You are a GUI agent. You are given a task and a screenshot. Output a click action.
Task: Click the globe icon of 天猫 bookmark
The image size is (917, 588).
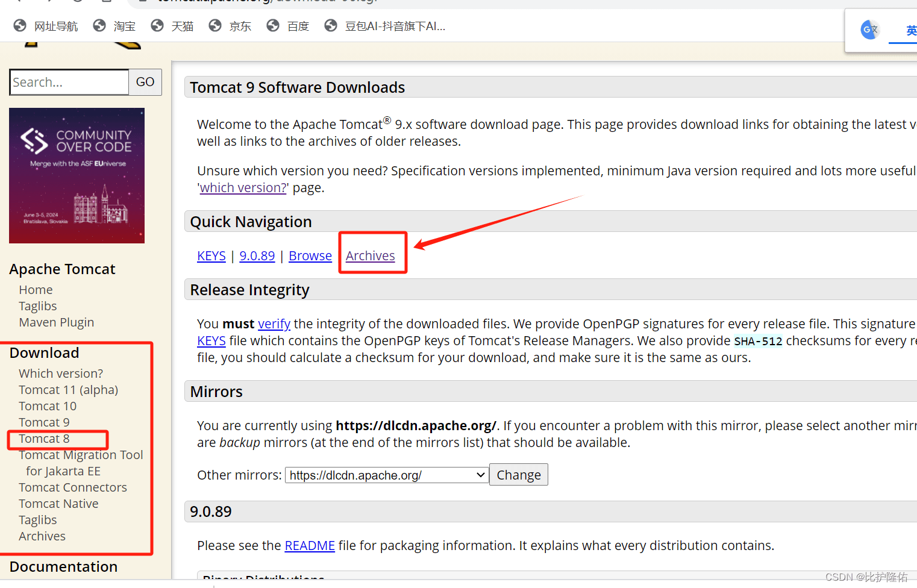pyautogui.click(x=157, y=26)
